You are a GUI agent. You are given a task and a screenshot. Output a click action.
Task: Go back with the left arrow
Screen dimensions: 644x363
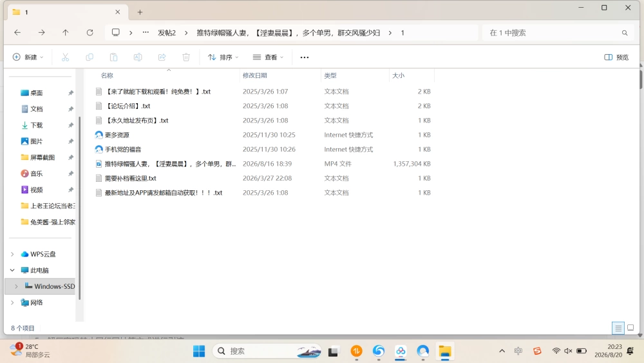[x=17, y=32]
